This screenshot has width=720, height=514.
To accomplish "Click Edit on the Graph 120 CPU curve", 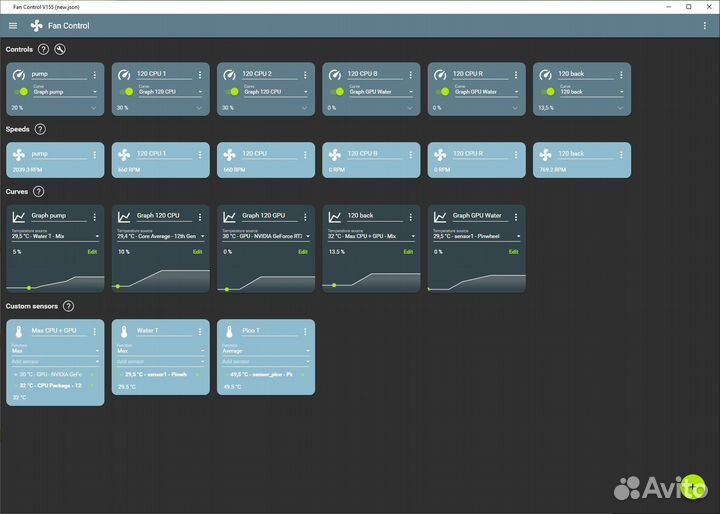I will pos(197,252).
